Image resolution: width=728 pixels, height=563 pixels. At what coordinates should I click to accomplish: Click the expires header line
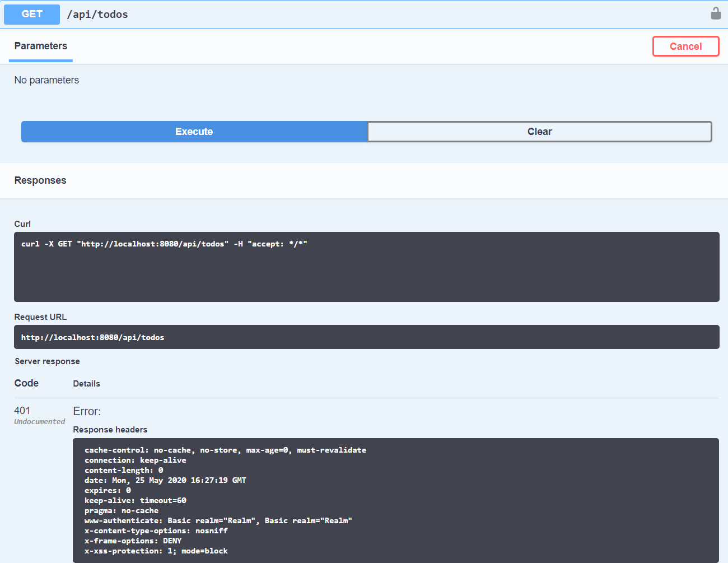pos(108,491)
